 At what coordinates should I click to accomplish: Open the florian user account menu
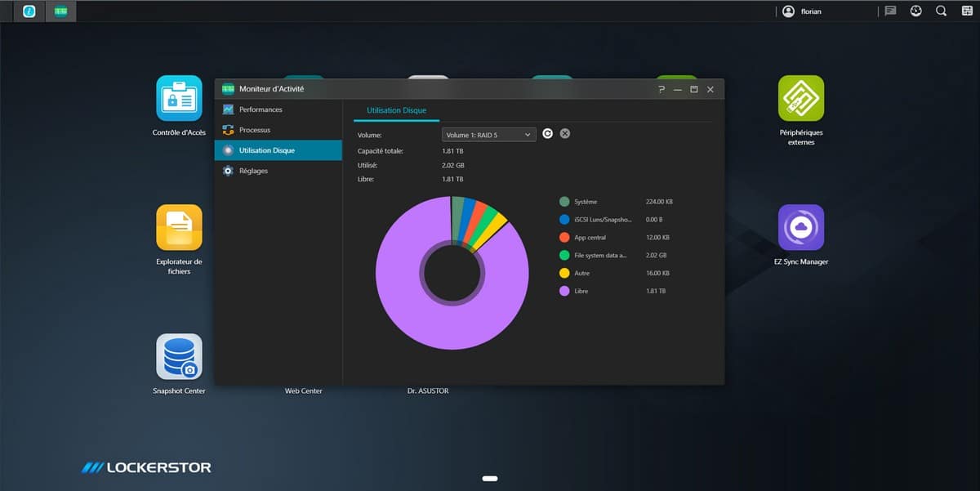click(x=802, y=11)
